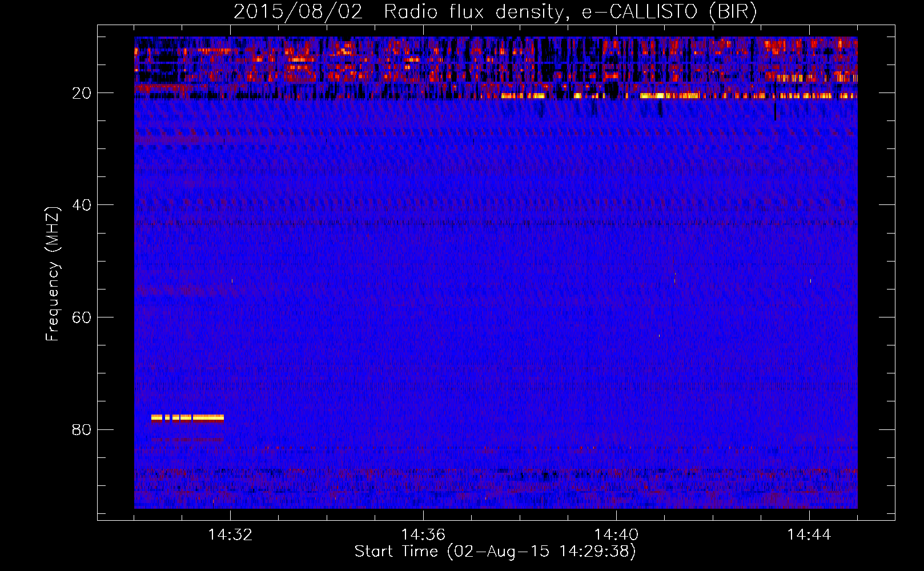
Task: Click the time tick label '14:40'
Action: pos(616,534)
